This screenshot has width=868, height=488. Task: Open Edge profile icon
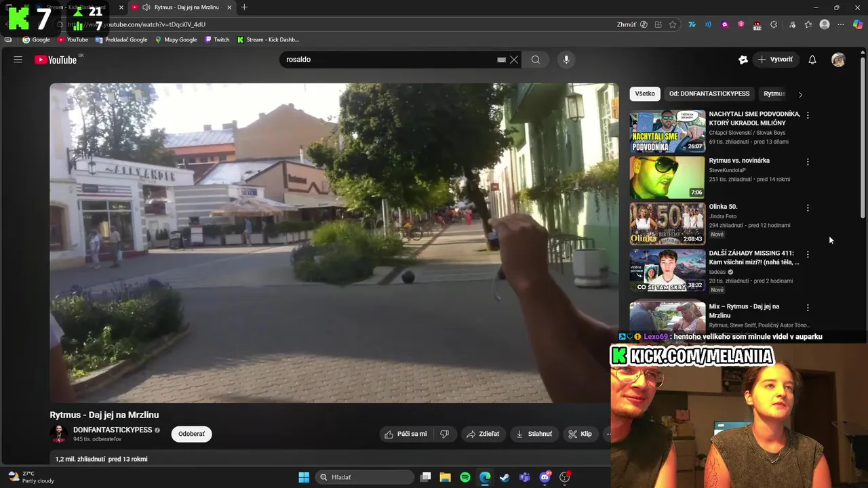click(825, 24)
